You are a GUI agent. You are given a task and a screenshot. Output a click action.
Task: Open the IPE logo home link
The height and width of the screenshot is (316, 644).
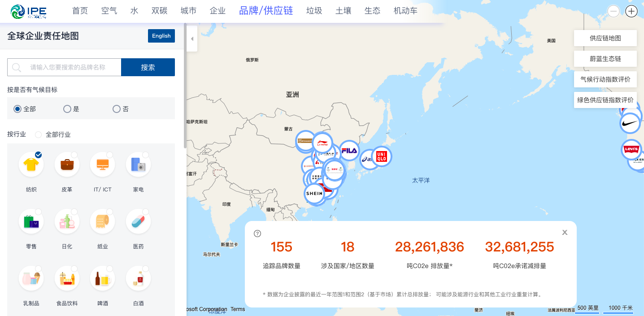29,11
